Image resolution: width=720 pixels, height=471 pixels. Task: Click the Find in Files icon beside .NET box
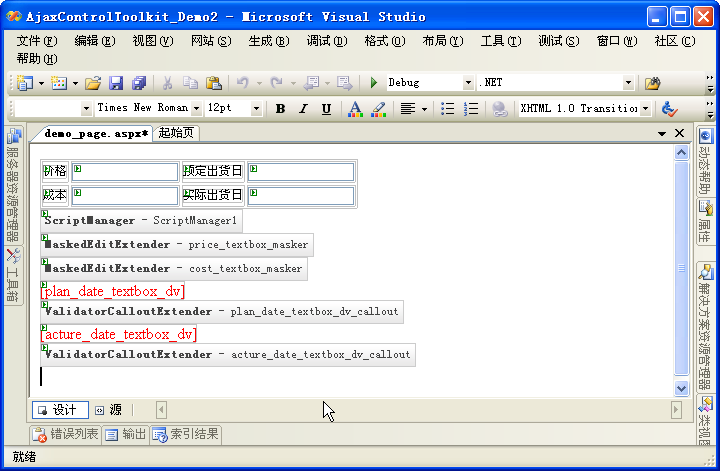pos(652,83)
